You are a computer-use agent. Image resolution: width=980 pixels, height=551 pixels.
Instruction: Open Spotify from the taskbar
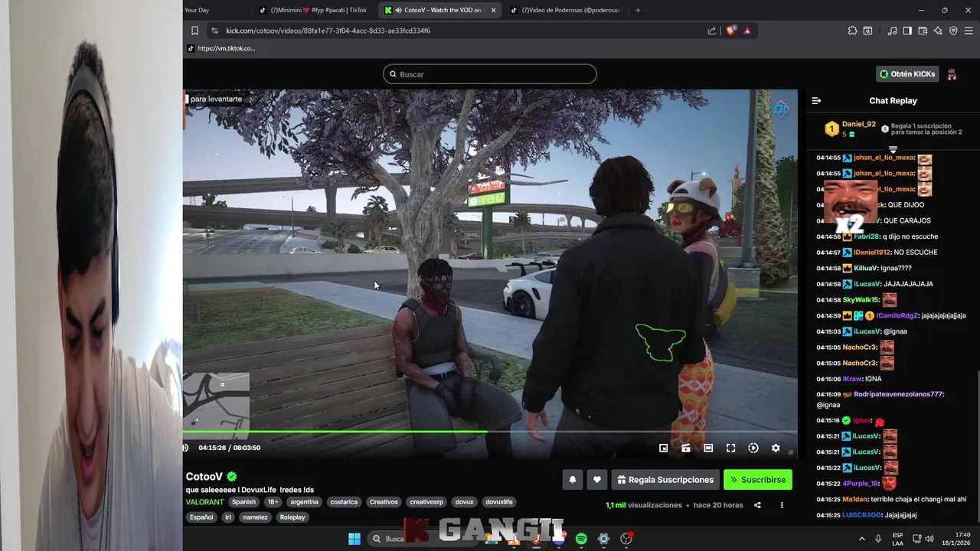(x=581, y=539)
